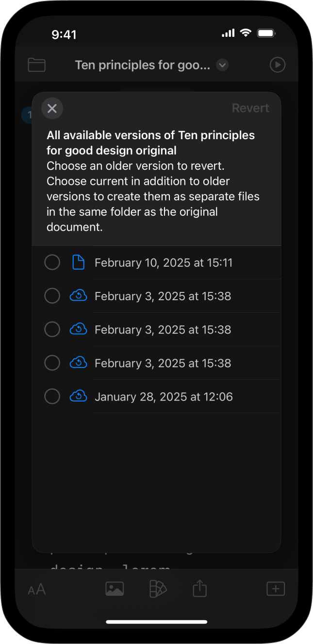
Task: Tap the plus icon to insert content
Action: click(276, 588)
